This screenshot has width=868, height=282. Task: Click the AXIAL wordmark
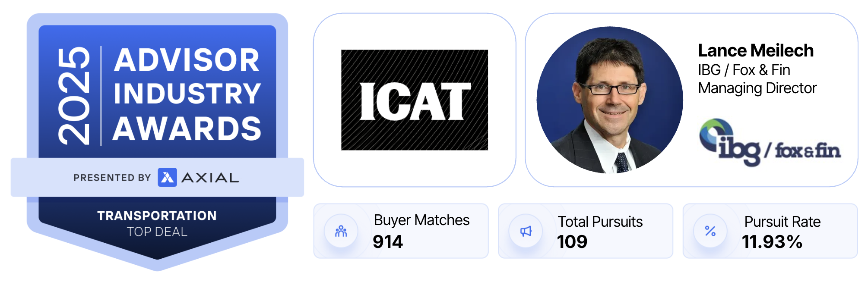(x=210, y=178)
